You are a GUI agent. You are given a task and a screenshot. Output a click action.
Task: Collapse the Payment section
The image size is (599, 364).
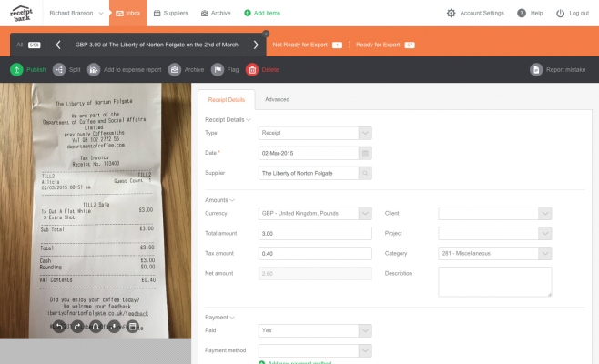coord(219,317)
